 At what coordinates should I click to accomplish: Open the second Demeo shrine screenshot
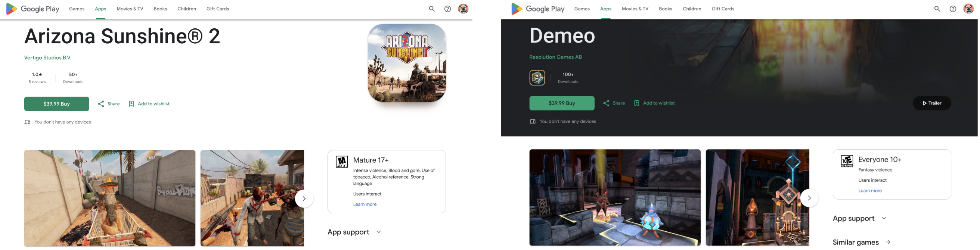tap(757, 197)
